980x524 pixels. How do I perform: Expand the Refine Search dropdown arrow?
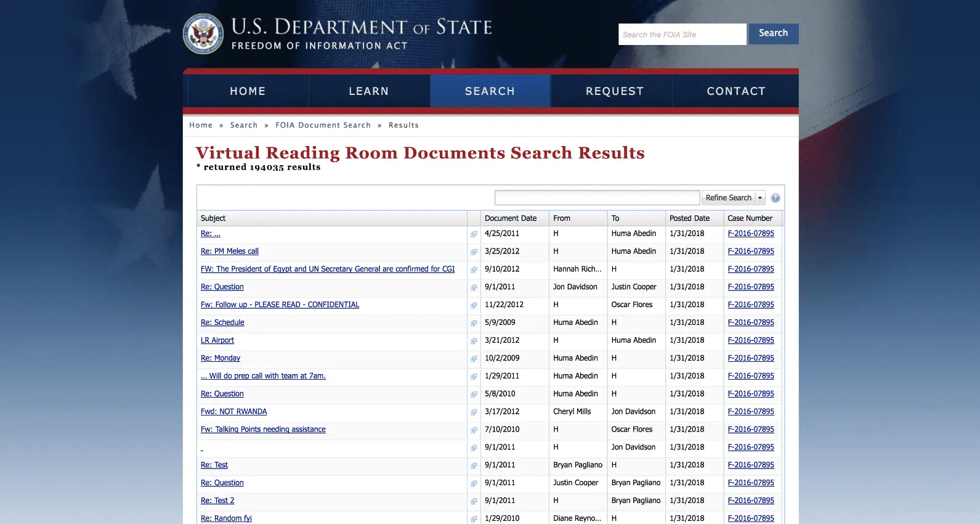tap(760, 198)
